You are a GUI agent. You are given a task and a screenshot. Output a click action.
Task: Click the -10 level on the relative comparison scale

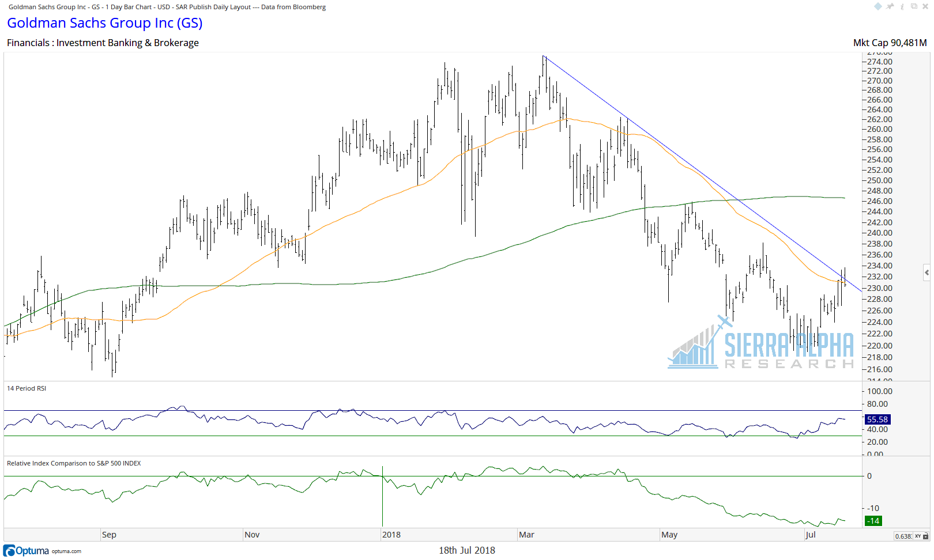coord(873,508)
